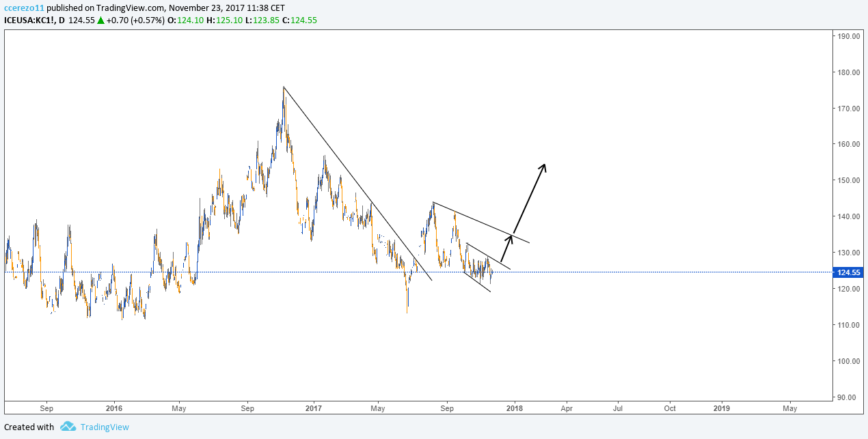Click the 120.00 price axis label

pyautogui.click(x=848, y=289)
